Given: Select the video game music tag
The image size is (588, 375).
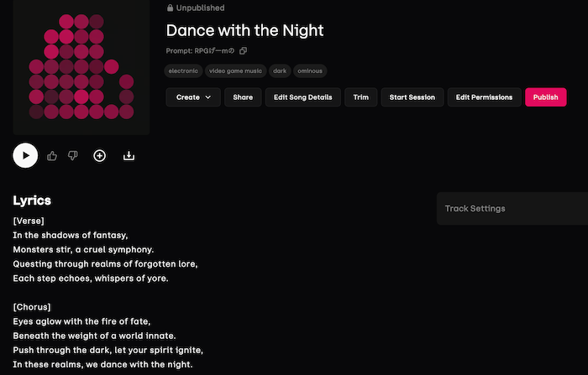Looking at the screenshot, I should coord(234,71).
